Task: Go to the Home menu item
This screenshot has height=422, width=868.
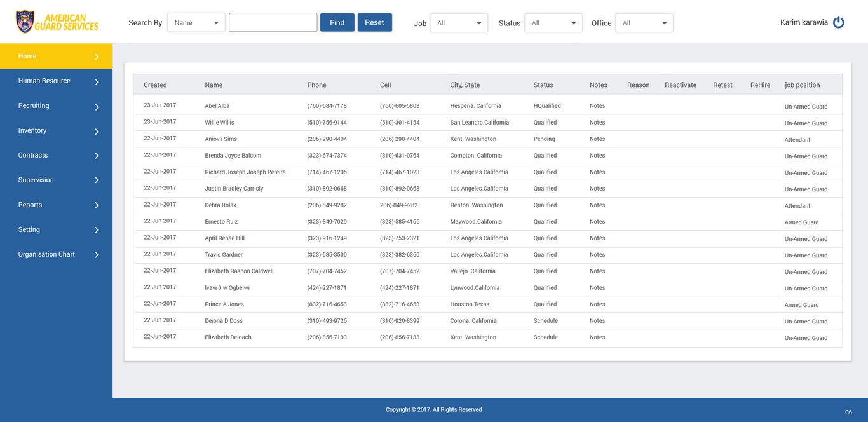Action: [x=27, y=56]
